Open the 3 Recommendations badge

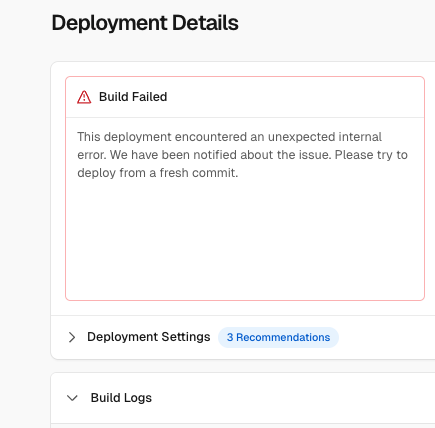(x=278, y=337)
